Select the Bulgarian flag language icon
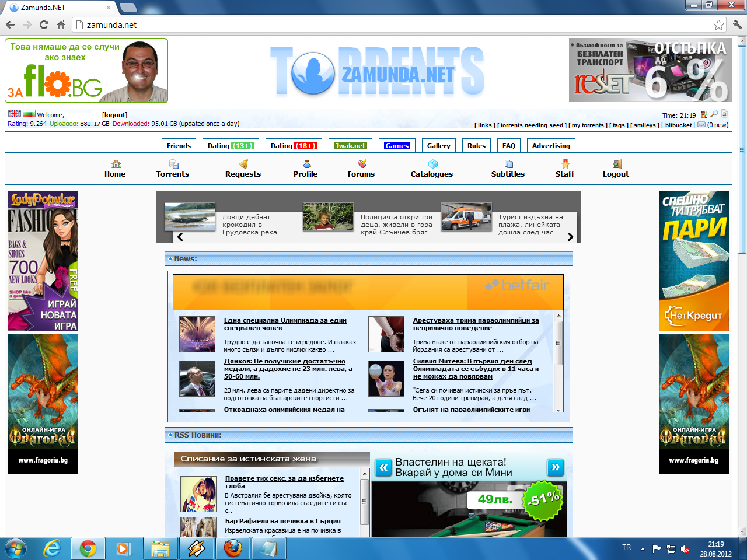Viewport: 747px width, 560px height. click(x=29, y=114)
